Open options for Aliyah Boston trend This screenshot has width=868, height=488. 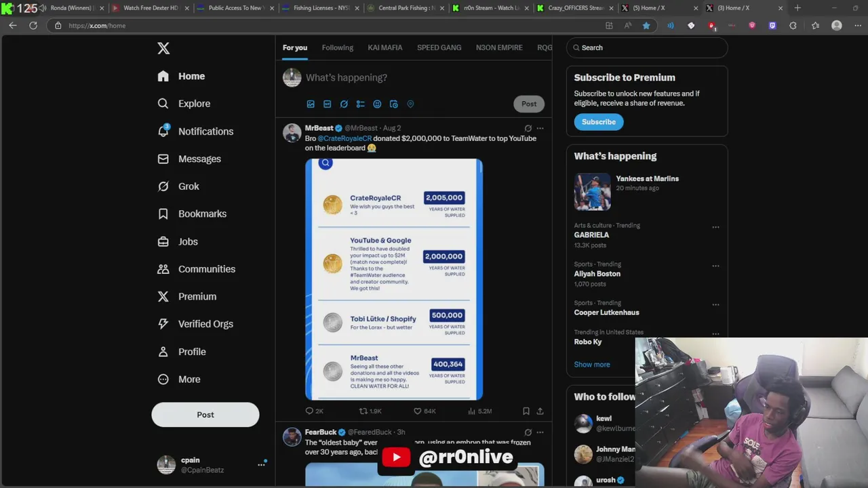(x=715, y=266)
